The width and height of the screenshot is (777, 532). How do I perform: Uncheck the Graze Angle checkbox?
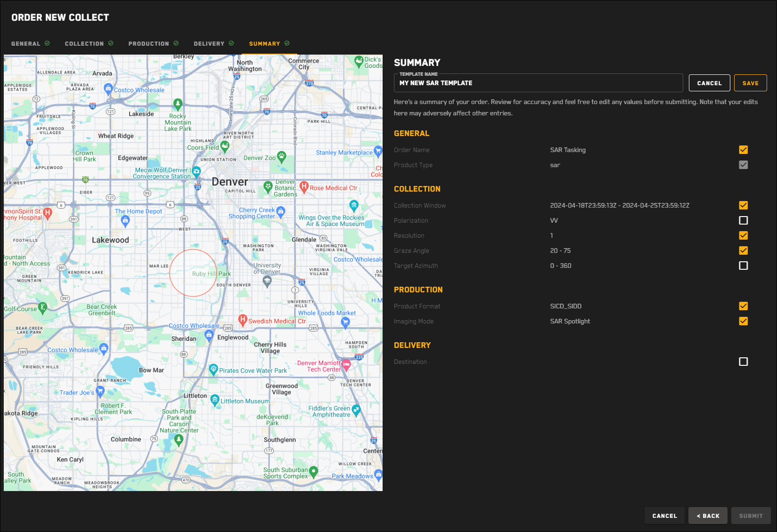743,250
